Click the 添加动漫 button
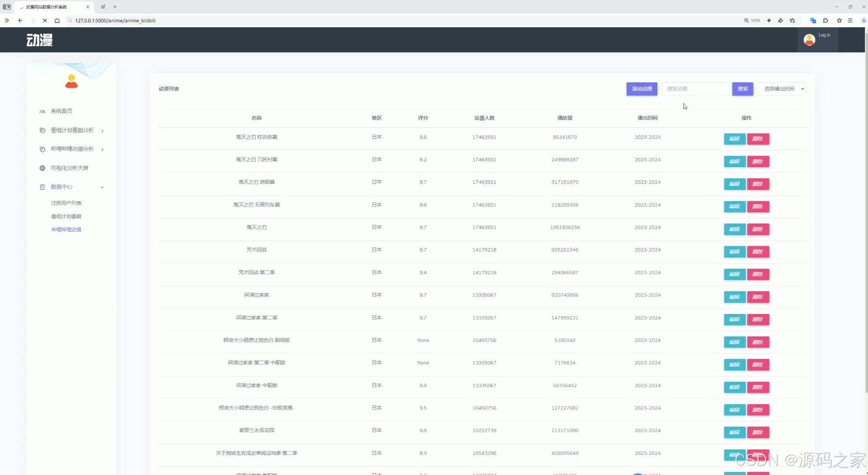The width and height of the screenshot is (868, 475). coord(642,89)
